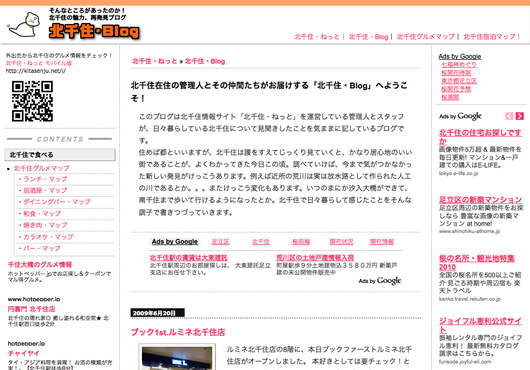Open 北千住グルメマップ in sidebar contents
This screenshot has height=370, width=530.
42,168
